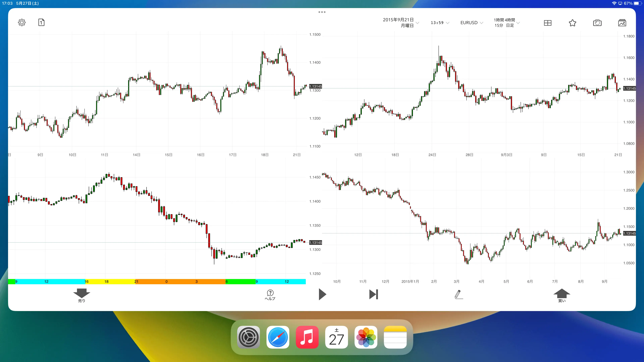The image size is (644, 362).
Task: Click the 1.3000 price axis label
Action: point(629,172)
